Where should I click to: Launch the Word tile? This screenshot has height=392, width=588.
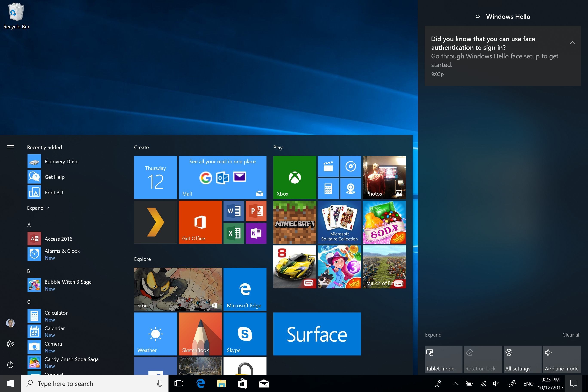tap(234, 211)
